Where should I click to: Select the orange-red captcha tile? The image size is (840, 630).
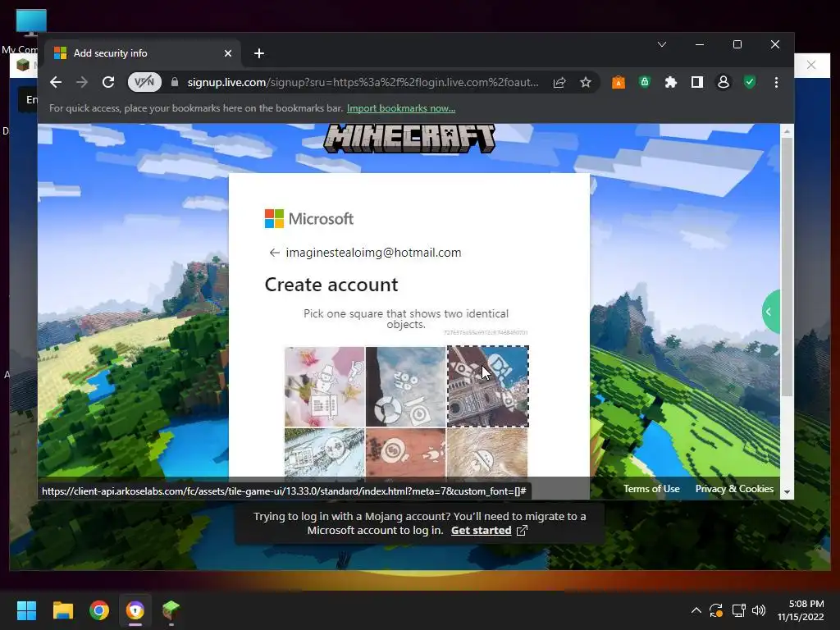[405, 453]
